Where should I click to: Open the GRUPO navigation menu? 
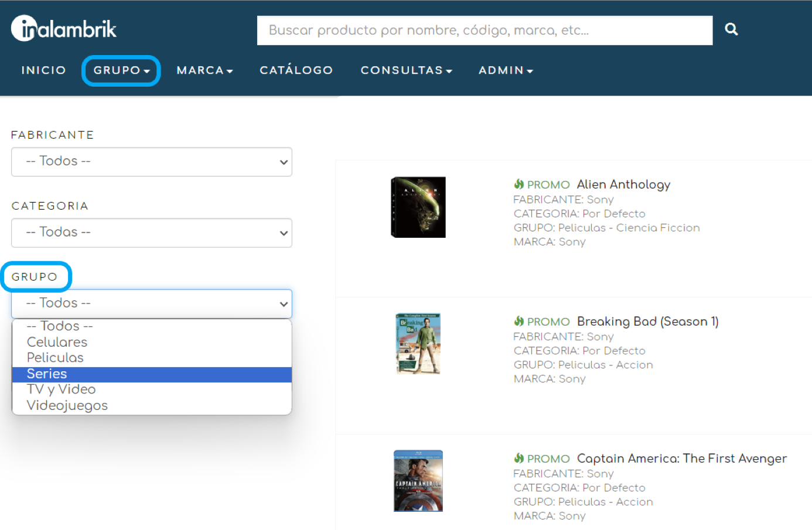[121, 70]
